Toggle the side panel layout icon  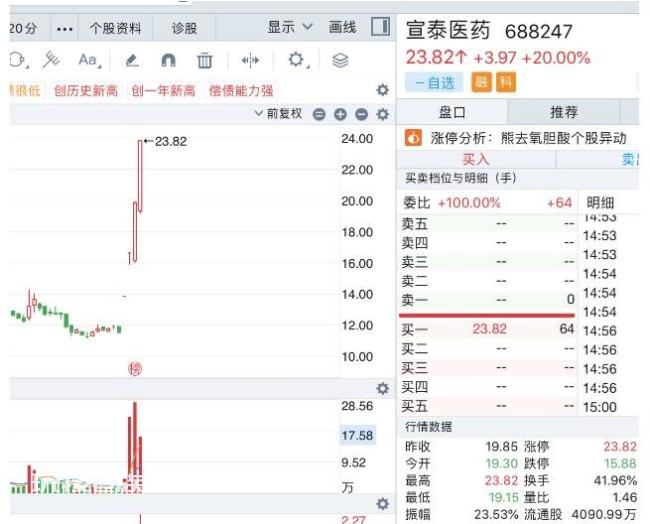coord(380,27)
